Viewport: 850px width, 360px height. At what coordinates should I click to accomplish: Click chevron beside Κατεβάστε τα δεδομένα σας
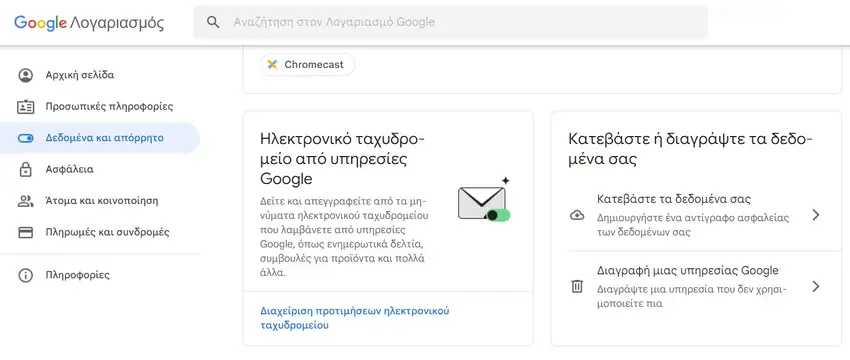coord(816,215)
